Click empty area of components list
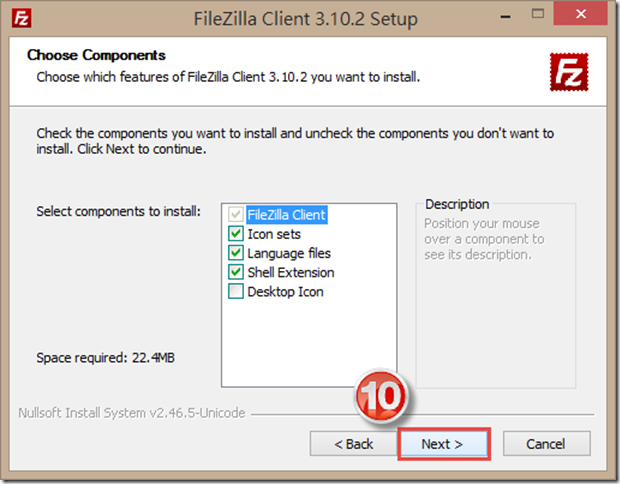The height and width of the screenshot is (484, 620). 308,340
